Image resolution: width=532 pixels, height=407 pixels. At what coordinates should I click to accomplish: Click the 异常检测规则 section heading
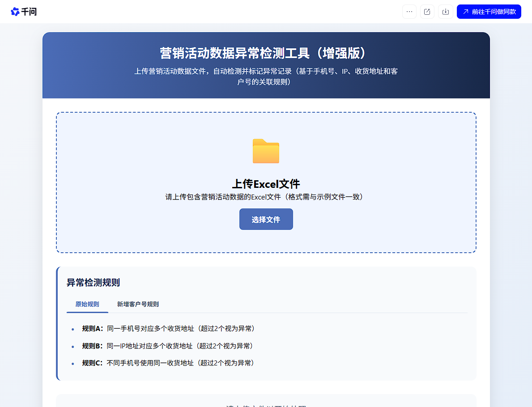[x=94, y=283]
